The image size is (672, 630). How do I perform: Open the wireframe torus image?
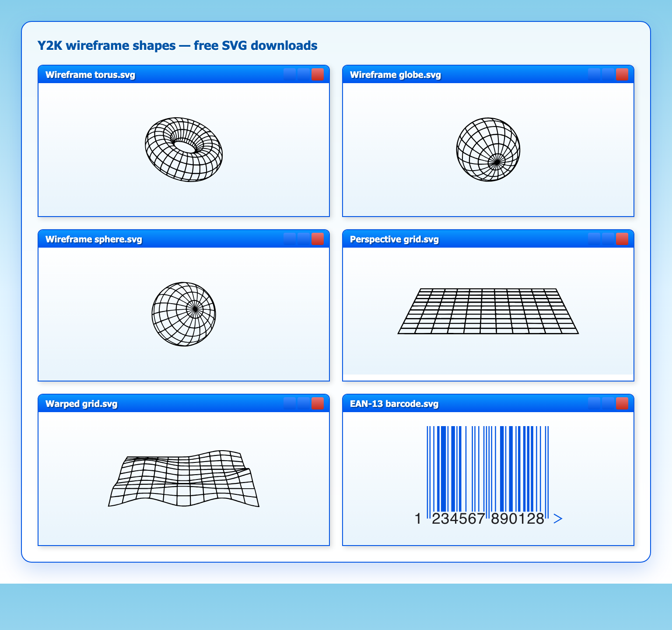(x=184, y=149)
